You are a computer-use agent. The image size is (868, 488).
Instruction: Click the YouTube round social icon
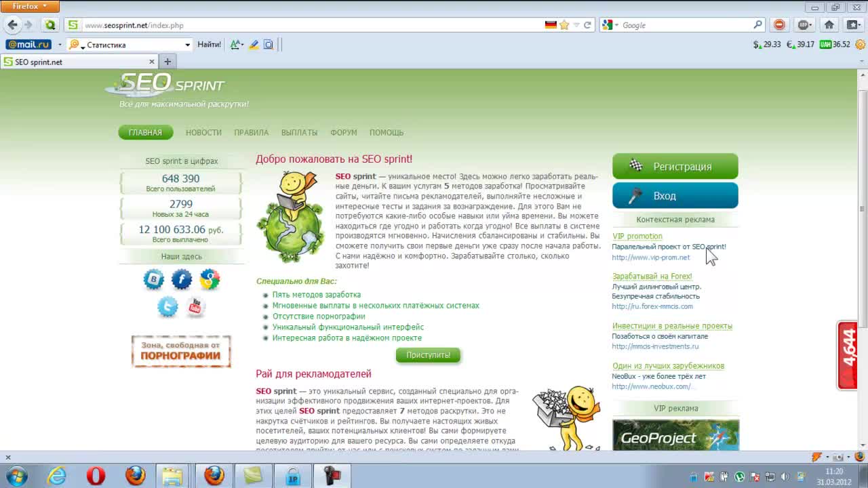[195, 306]
